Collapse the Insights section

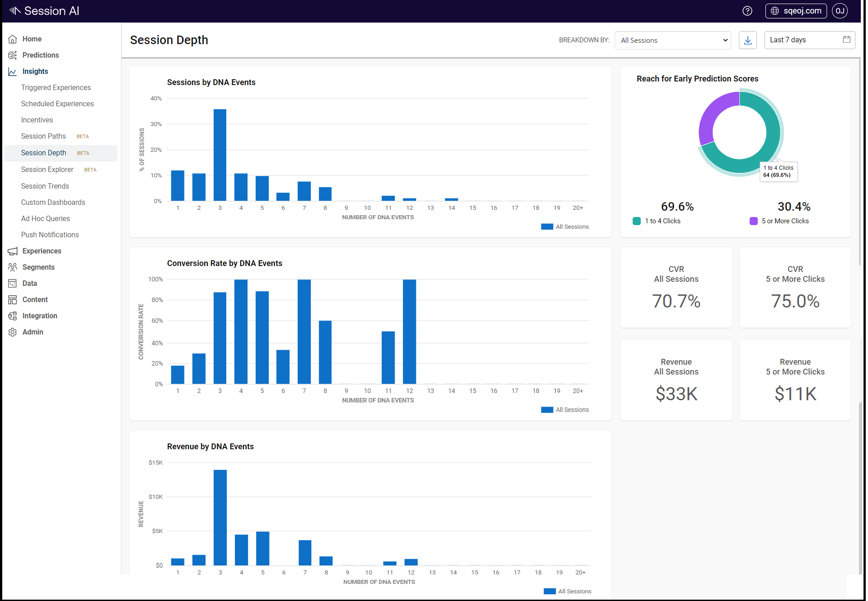35,72
